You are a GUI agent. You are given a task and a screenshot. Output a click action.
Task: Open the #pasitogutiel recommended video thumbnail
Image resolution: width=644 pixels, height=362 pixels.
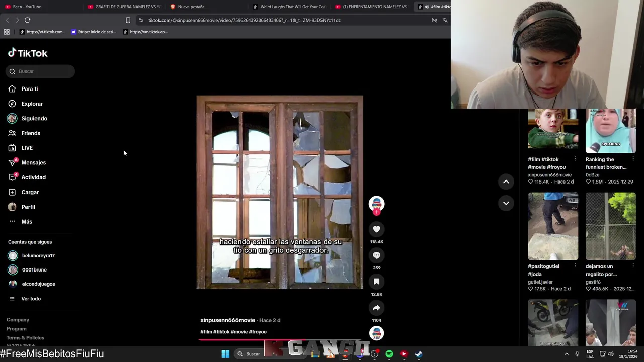(553, 226)
